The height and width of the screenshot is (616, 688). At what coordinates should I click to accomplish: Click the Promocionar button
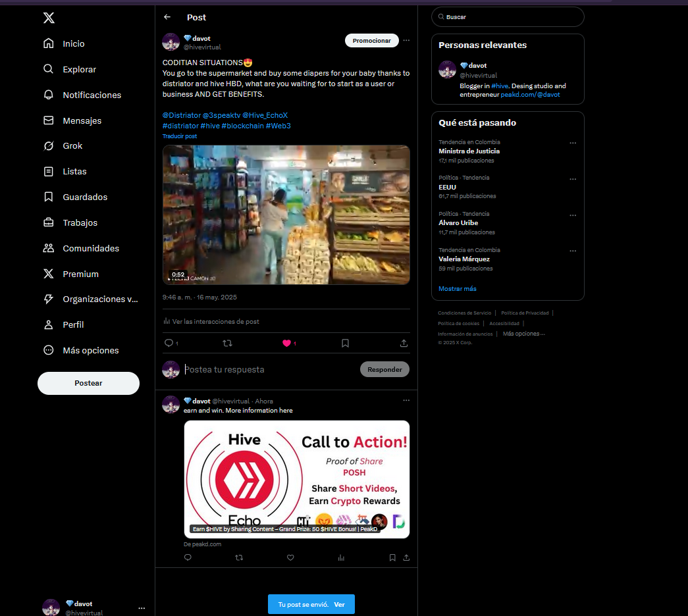point(371,40)
